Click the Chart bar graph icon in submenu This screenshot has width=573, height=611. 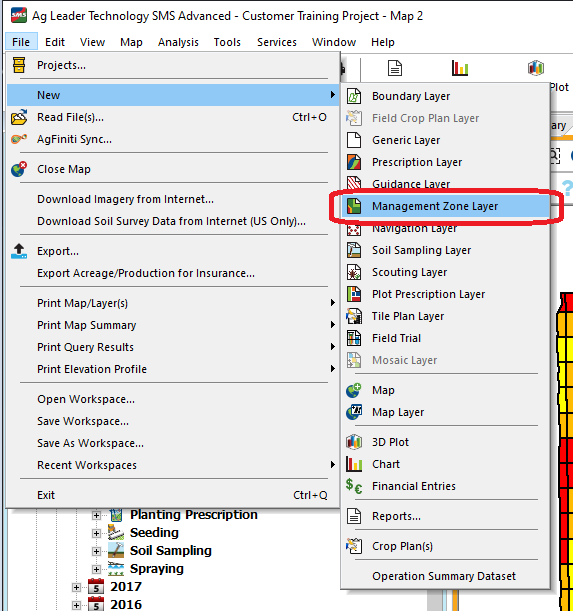354,464
